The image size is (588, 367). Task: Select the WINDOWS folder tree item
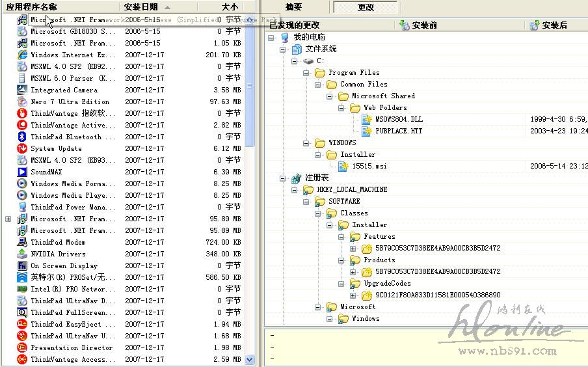point(341,143)
